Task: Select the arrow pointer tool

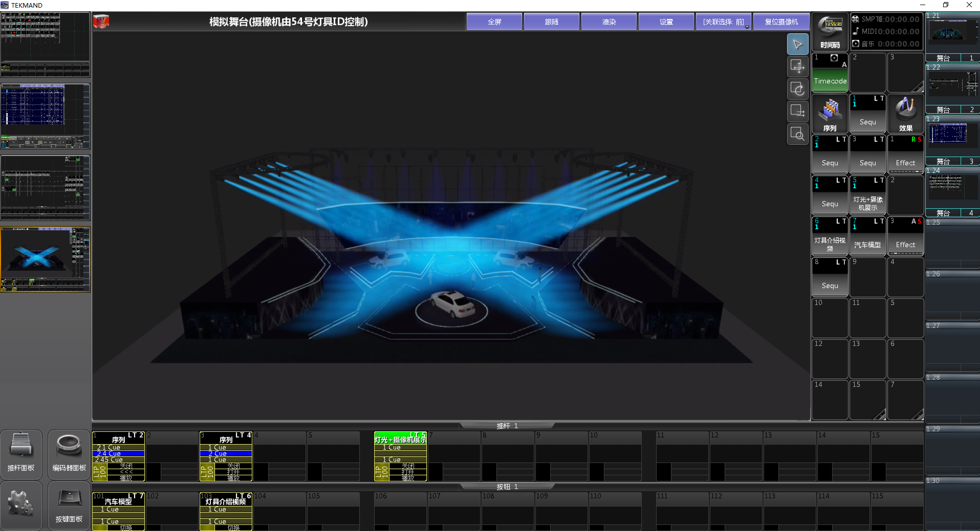Action: (797, 45)
